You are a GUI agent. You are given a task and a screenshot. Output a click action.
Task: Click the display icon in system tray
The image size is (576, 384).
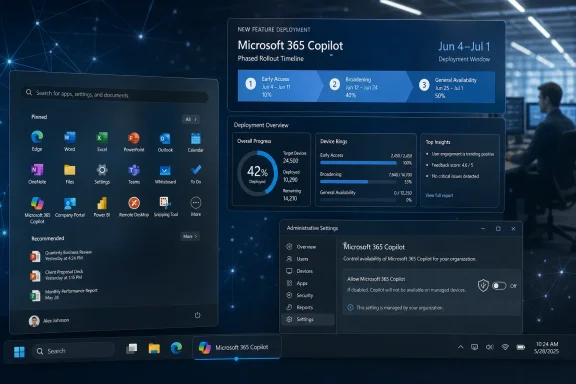click(475, 347)
